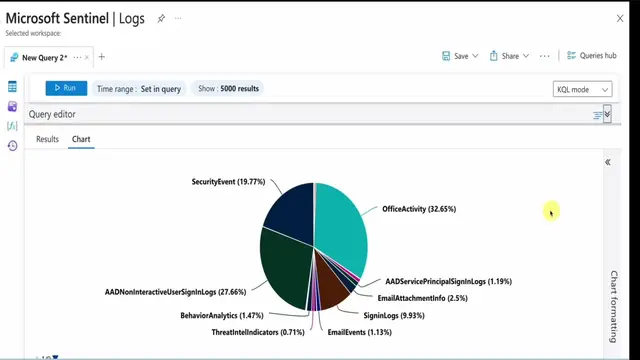Expand Chart formatting panel double chevron
Viewport: 640px width, 360px height.
click(608, 162)
